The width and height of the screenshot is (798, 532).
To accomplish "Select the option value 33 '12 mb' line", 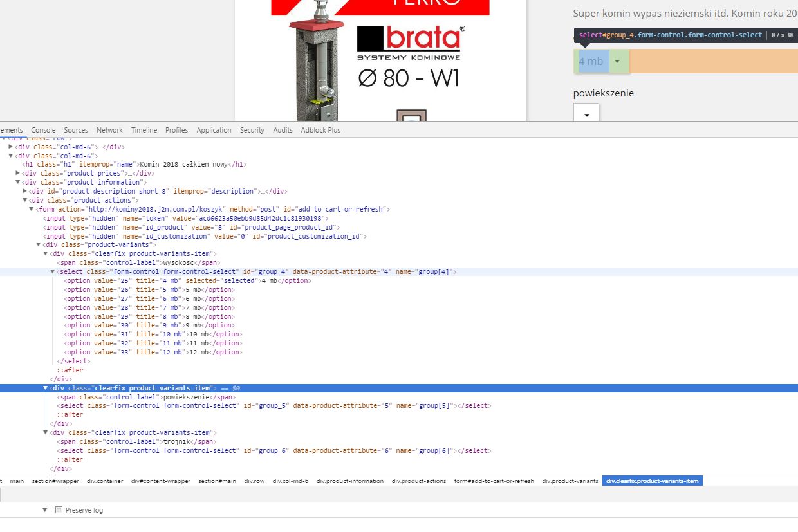I will (153, 353).
